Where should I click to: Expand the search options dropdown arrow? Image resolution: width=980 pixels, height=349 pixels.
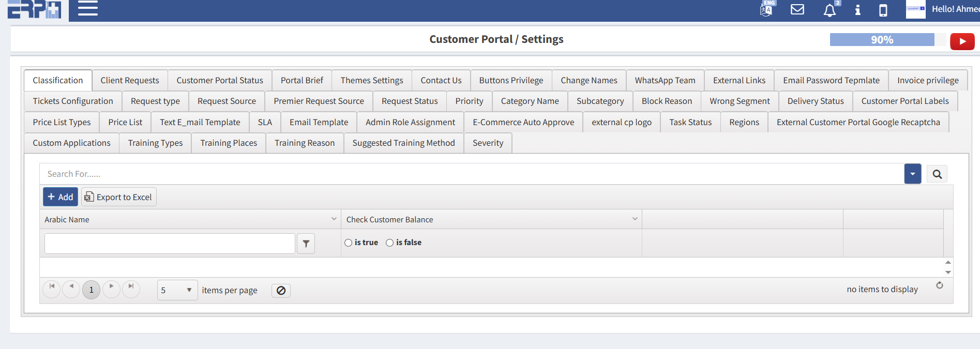point(912,174)
